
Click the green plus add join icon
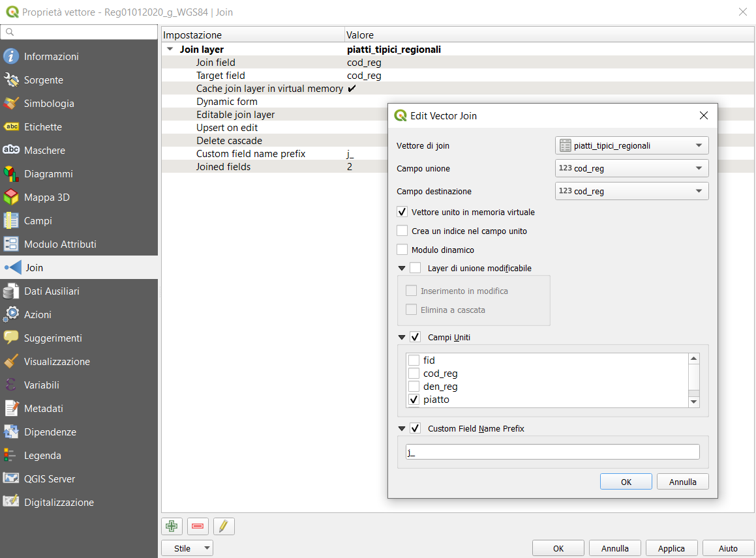pyautogui.click(x=172, y=526)
